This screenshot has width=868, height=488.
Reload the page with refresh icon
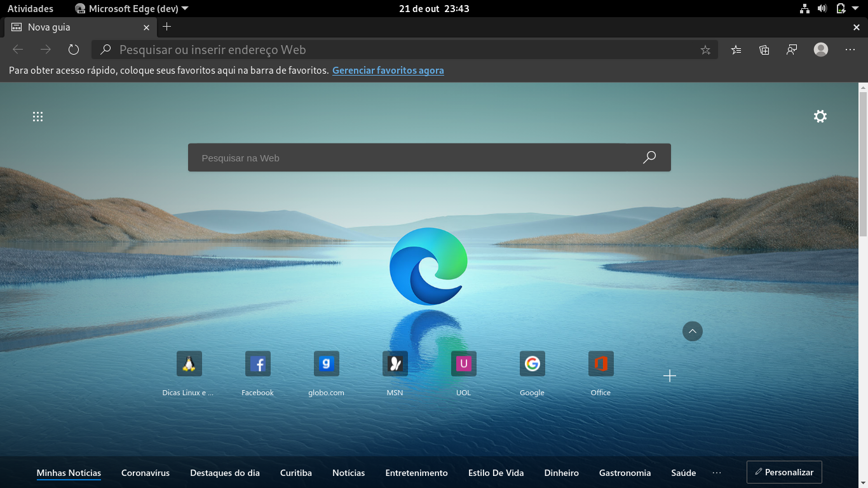click(74, 50)
